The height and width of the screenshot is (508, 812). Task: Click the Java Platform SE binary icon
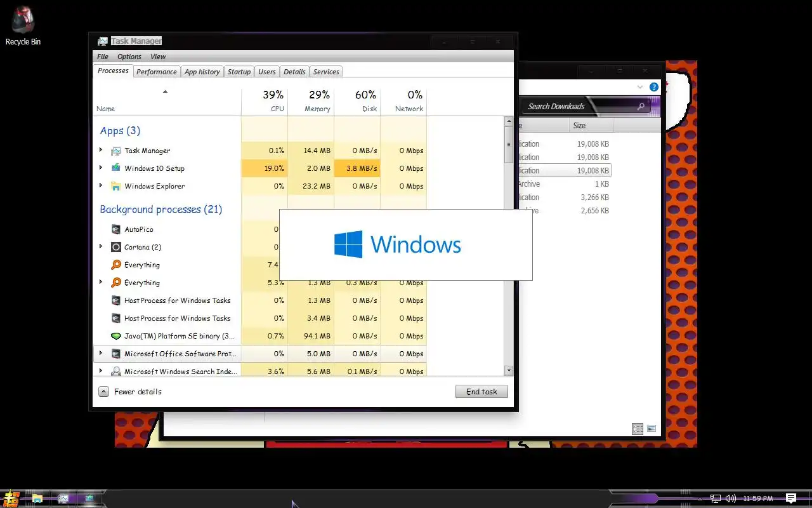point(115,336)
